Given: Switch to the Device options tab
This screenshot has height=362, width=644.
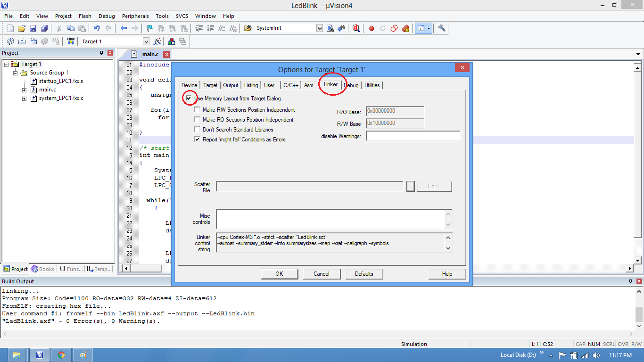Looking at the screenshot, I should 190,85.
